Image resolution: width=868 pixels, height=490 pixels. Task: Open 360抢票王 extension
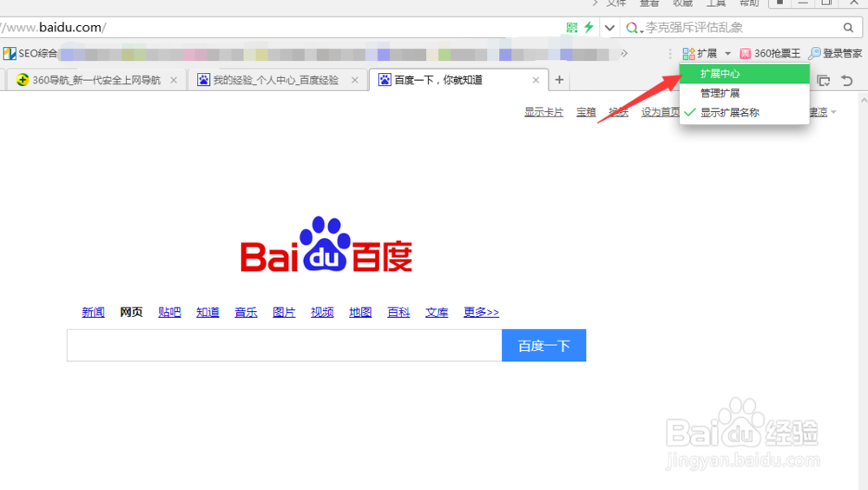point(770,53)
